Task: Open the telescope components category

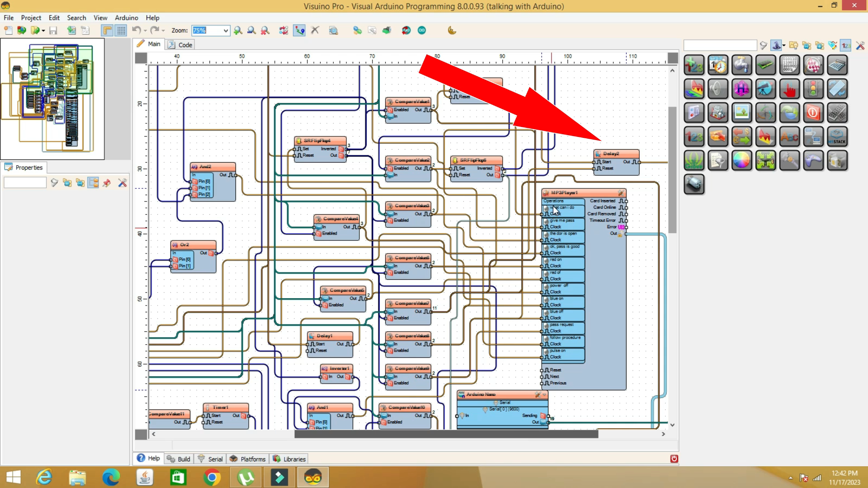Action: (765, 89)
